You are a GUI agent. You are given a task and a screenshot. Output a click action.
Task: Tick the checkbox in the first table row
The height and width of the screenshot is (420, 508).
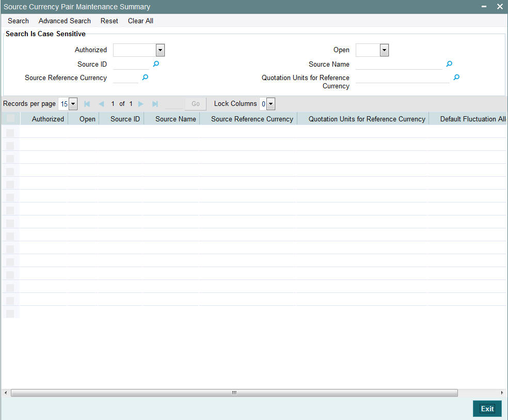[10, 133]
